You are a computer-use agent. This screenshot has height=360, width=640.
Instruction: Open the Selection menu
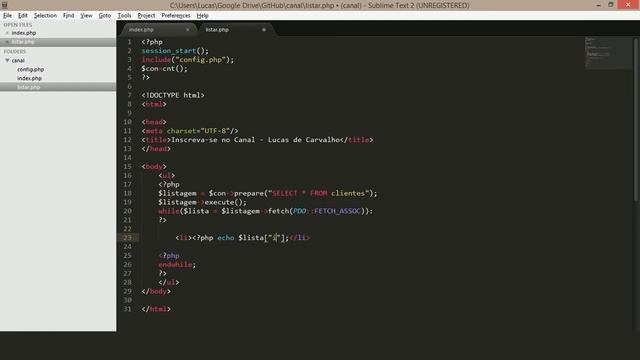[x=45, y=16]
